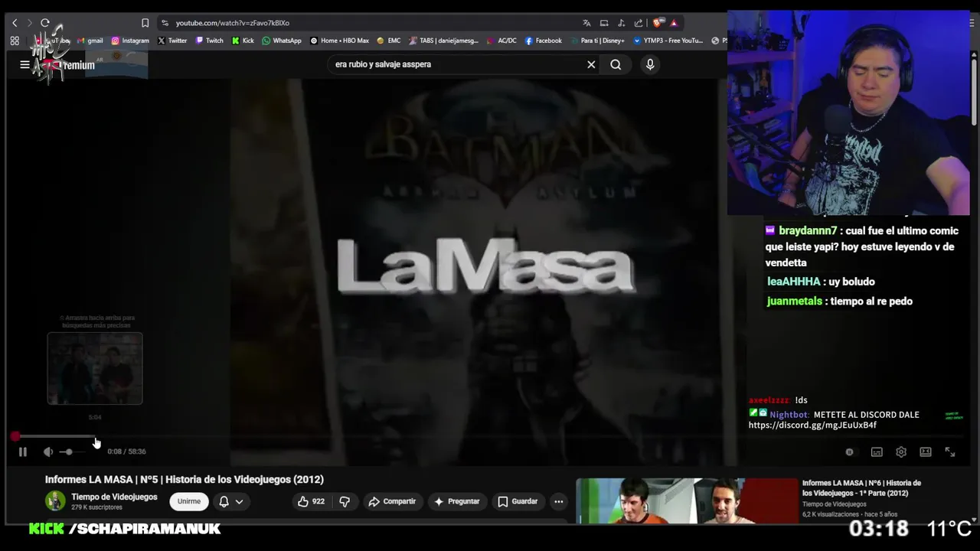Click the Unirme join button
The height and width of the screenshot is (551, 980).
189,501
